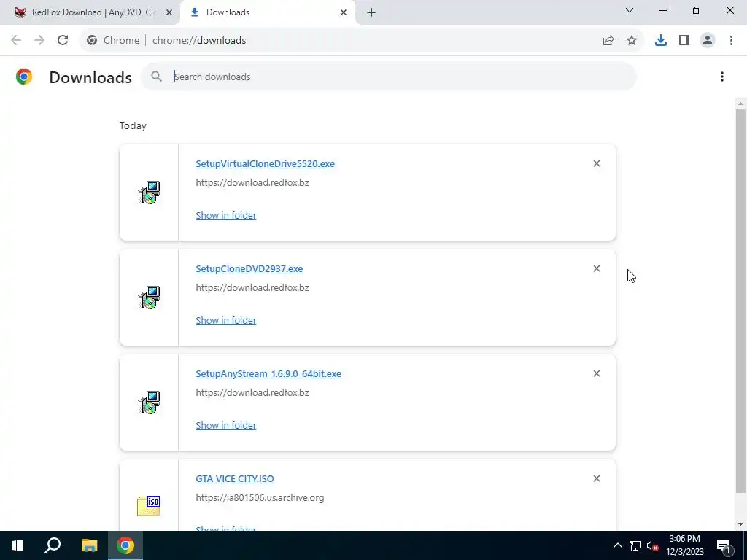Show hidden system tray icons
The width and height of the screenshot is (747, 560).
pyautogui.click(x=617, y=545)
